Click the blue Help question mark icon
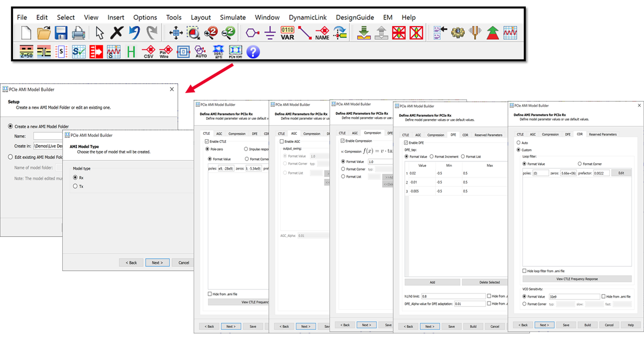The image size is (644, 362). (x=253, y=52)
